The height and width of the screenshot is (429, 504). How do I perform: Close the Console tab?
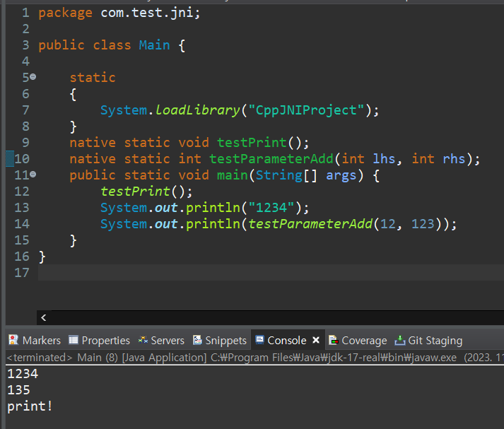tap(316, 340)
